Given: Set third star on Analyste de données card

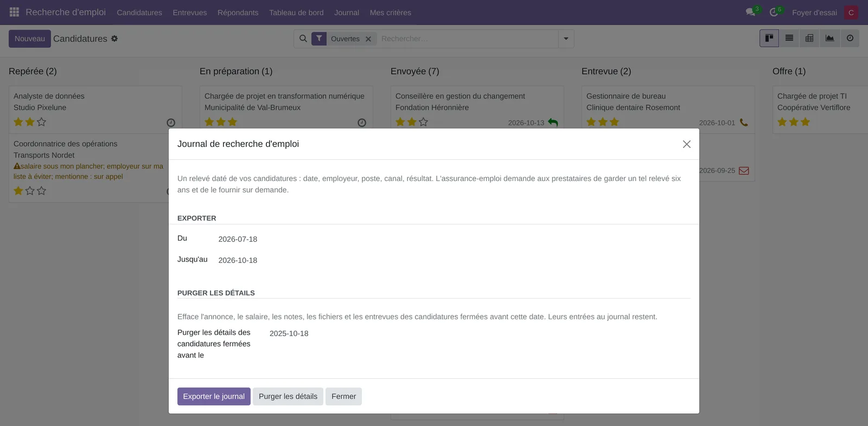Looking at the screenshot, I should pos(42,122).
